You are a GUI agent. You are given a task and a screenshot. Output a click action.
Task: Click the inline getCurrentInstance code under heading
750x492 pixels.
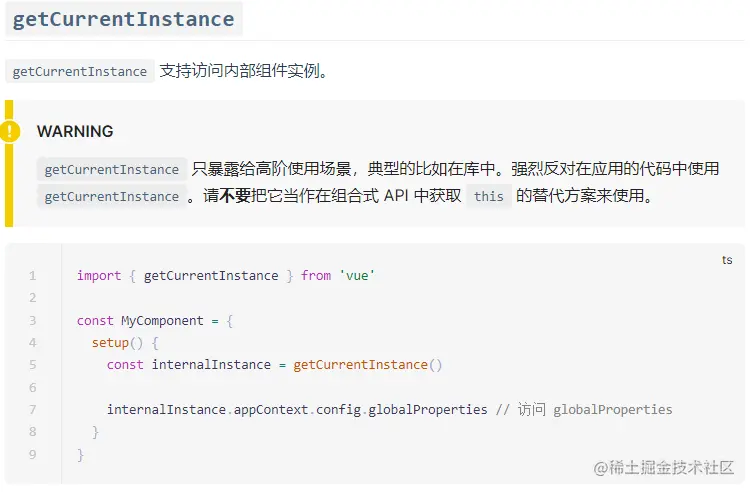pos(79,71)
